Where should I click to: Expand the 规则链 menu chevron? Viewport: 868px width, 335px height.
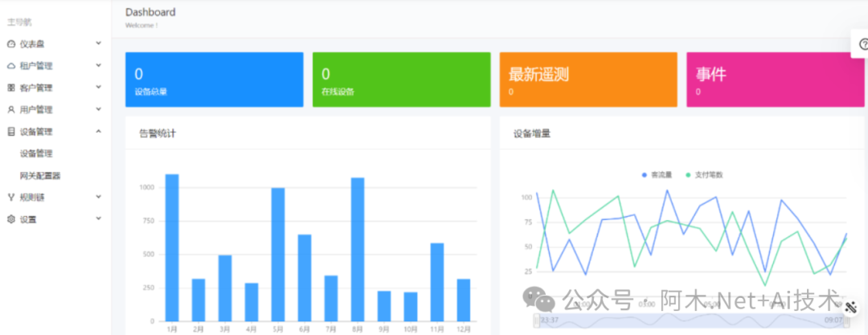coord(99,197)
